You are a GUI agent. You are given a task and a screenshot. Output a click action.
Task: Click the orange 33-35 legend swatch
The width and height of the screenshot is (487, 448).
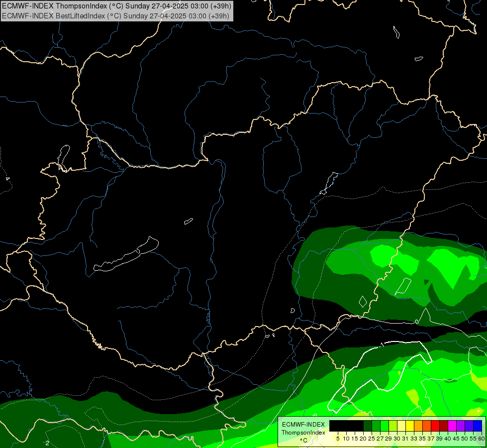pos(418,426)
